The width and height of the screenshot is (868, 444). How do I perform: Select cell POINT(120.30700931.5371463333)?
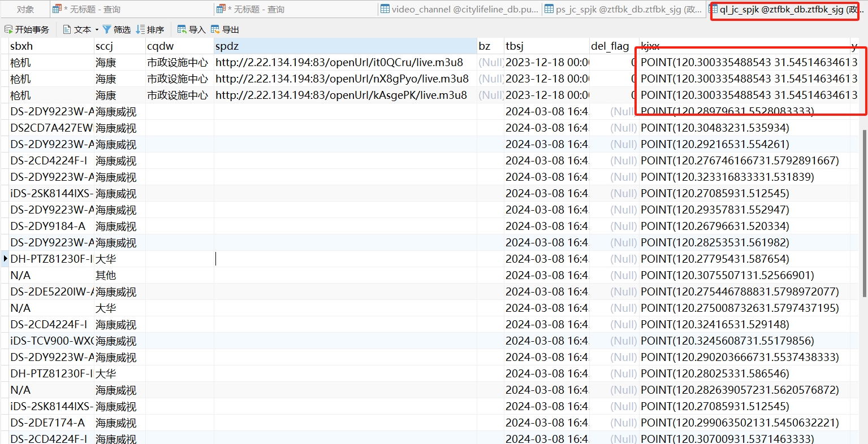(745, 438)
